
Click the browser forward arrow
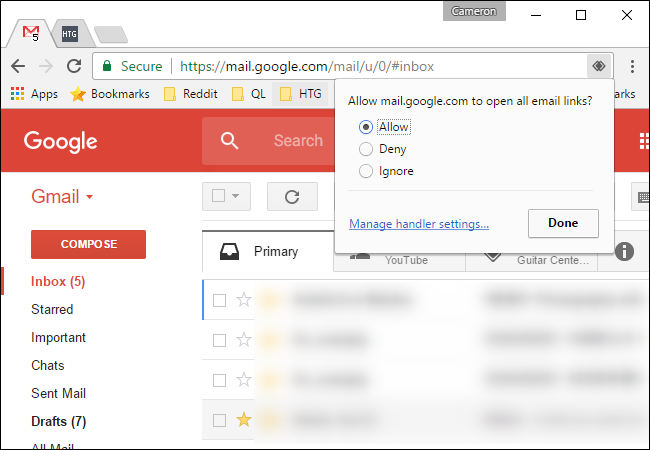coord(46,66)
